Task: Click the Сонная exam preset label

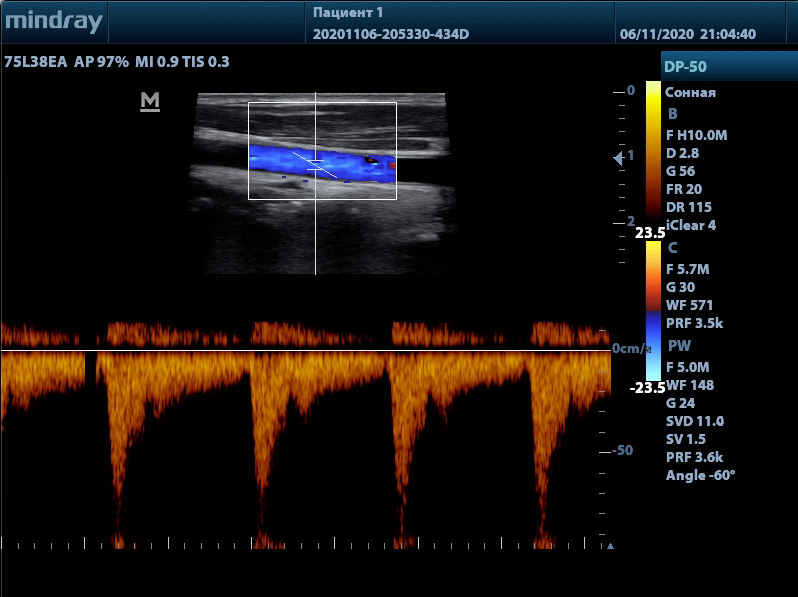Action: click(x=690, y=92)
